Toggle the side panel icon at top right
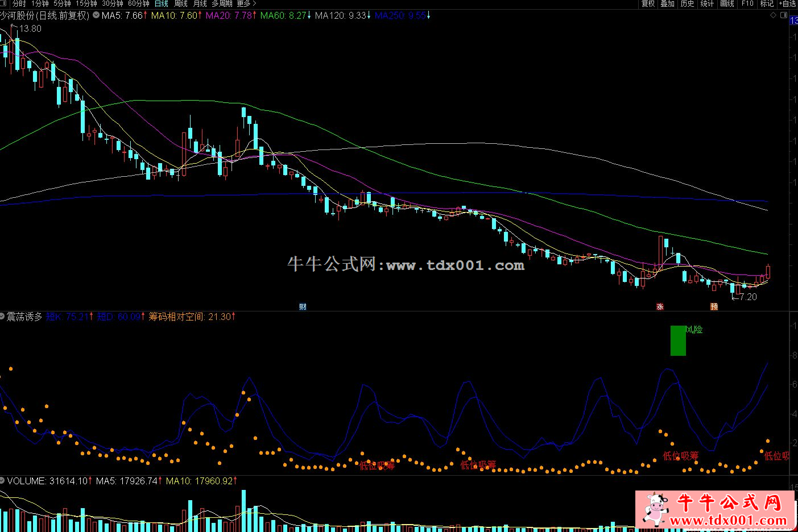The height and width of the screenshot is (532, 798). (x=785, y=15)
